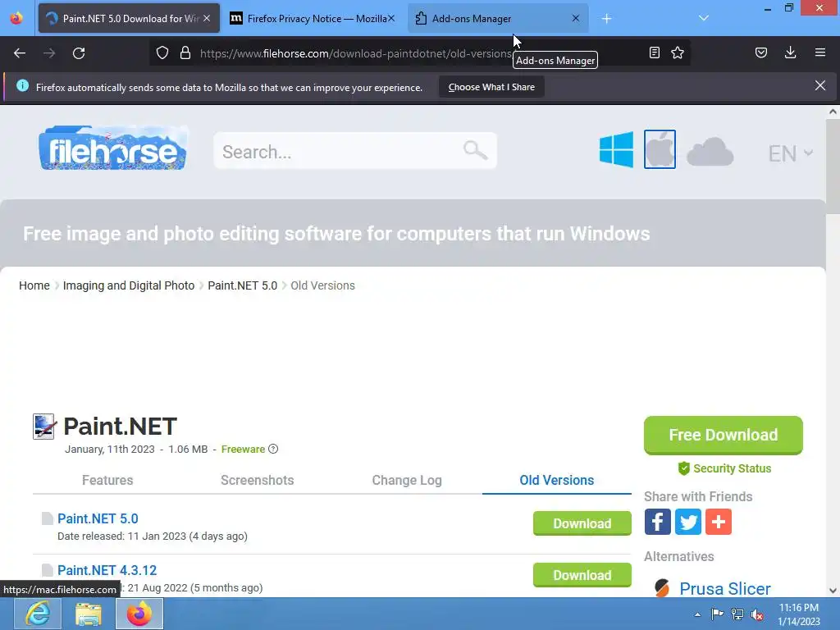Click the Home breadcrumb link
The height and width of the screenshot is (630, 840).
[34, 285]
